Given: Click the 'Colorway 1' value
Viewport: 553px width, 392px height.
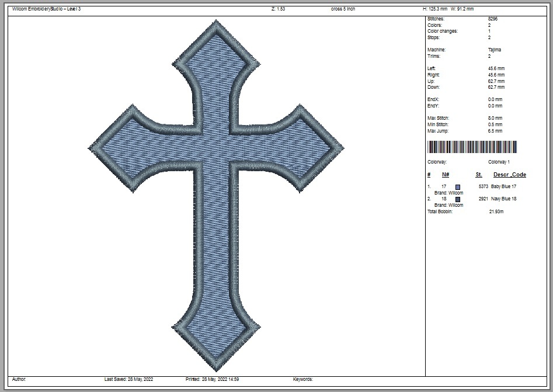Looking at the screenshot, I should coord(499,162).
